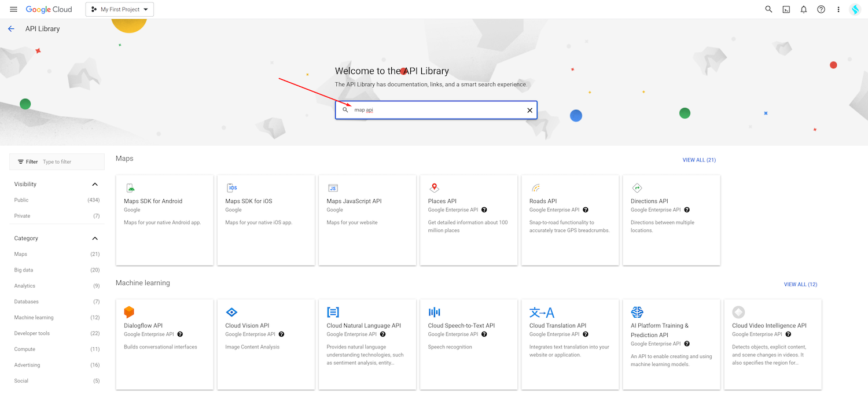Select the Public visibility filter
The width and height of the screenshot is (868, 393).
point(21,200)
